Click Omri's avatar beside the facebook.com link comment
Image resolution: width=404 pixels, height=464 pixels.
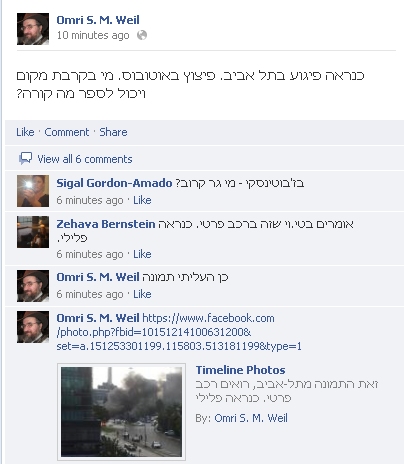[33, 327]
